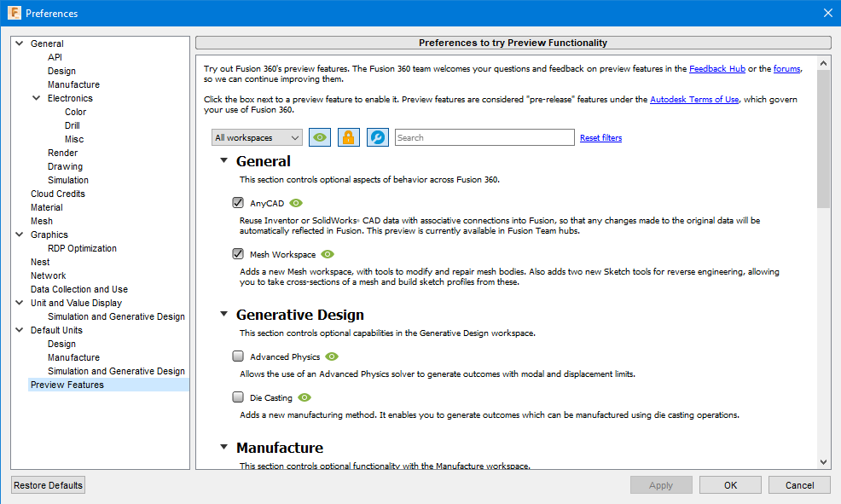Open the Autodesk Terms of Use link
The width and height of the screenshot is (841, 504).
click(x=694, y=99)
